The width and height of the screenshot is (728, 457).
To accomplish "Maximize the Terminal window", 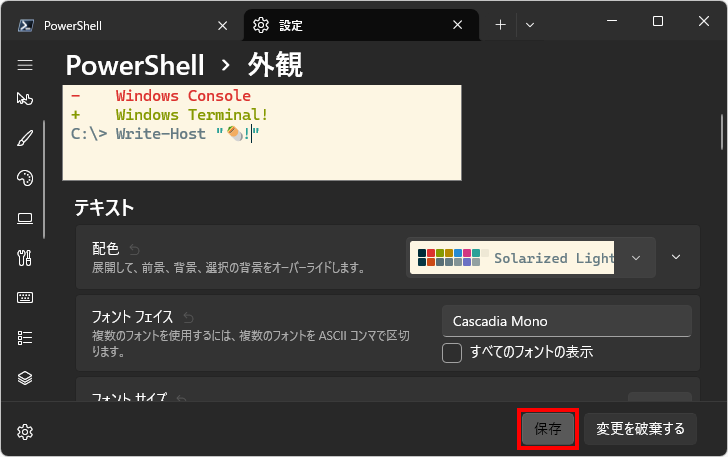I will [x=657, y=21].
